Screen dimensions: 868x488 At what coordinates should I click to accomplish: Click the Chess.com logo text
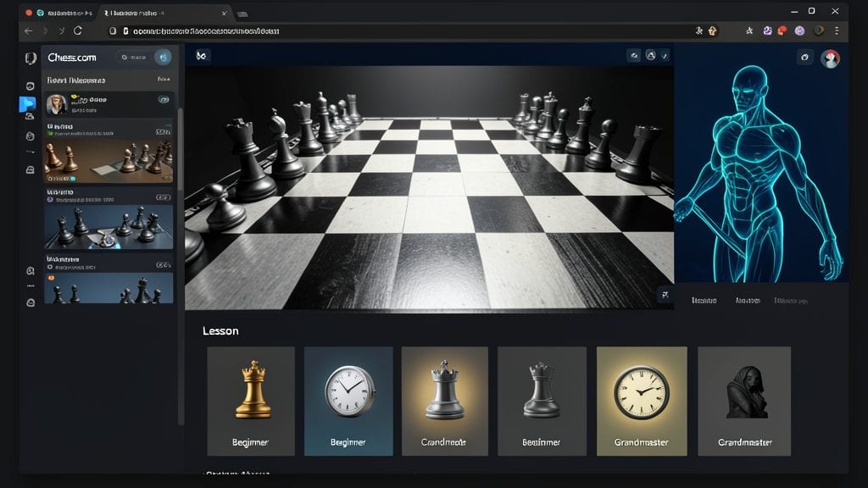coord(72,58)
